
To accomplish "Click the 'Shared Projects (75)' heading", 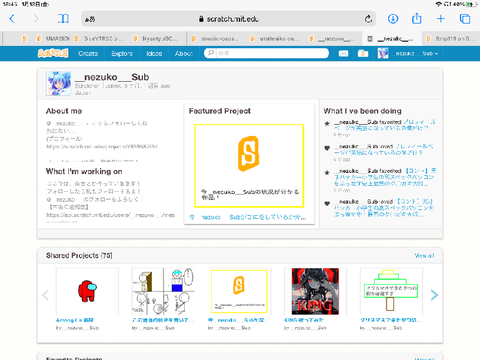I will point(79,256).
